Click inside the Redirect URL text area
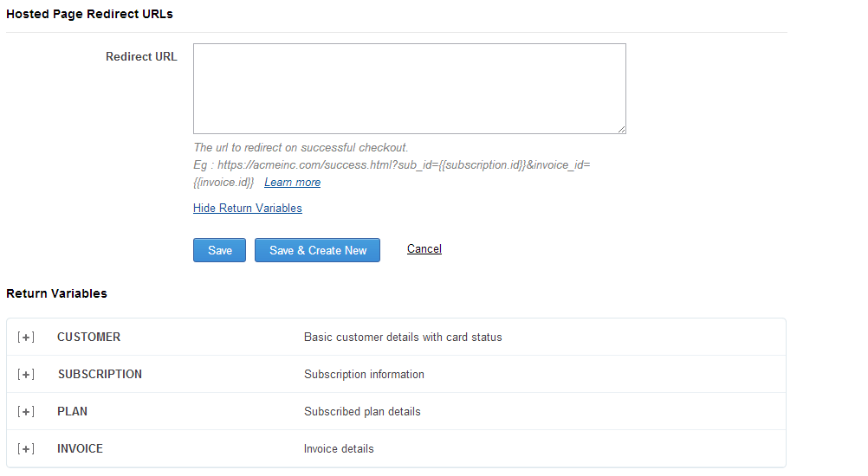This screenshot has width=868, height=476. pos(409,88)
